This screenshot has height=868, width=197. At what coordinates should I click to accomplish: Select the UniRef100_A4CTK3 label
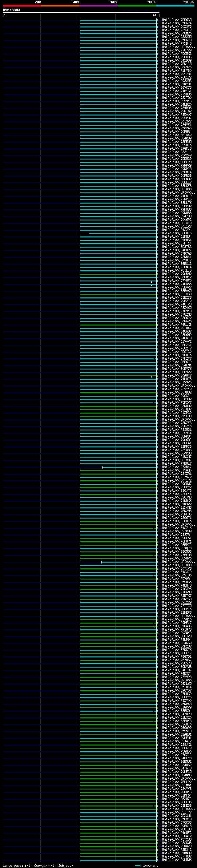coord(177,304)
